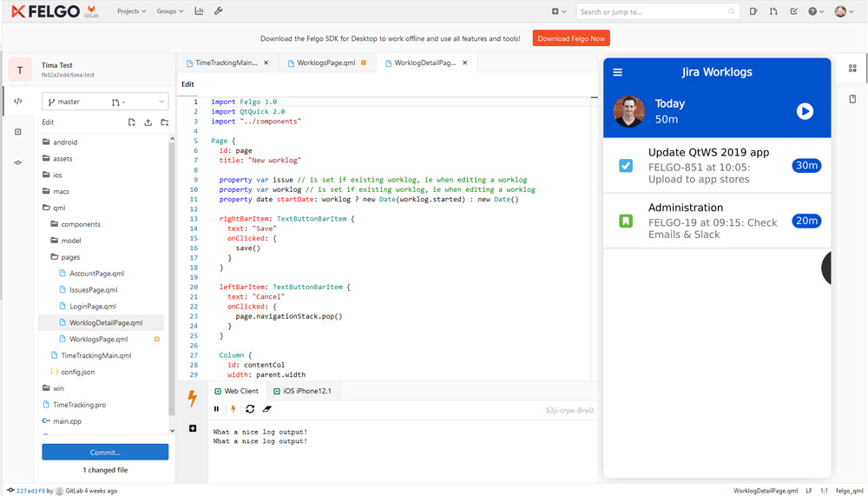Click the Search or jump to field
The image size is (868, 496).
(x=658, y=11)
